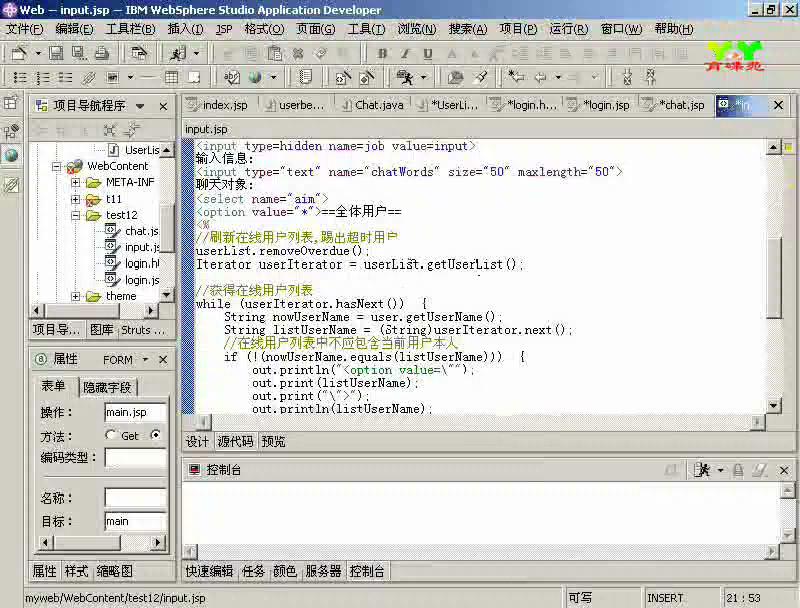Select the Get method radio button
The height and width of the screenshot is (608, 800).
(110, 435)
